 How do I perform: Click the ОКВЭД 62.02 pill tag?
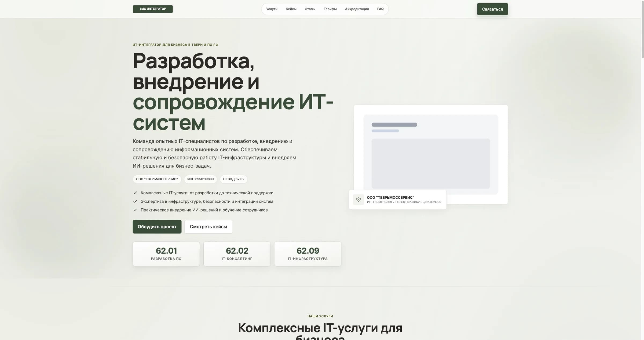point(234,179)
